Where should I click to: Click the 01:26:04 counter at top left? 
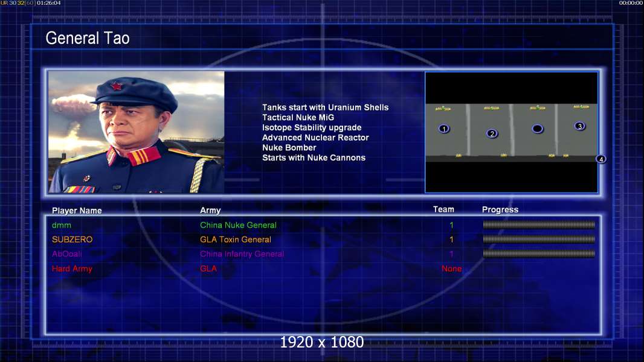pos(48,3)
